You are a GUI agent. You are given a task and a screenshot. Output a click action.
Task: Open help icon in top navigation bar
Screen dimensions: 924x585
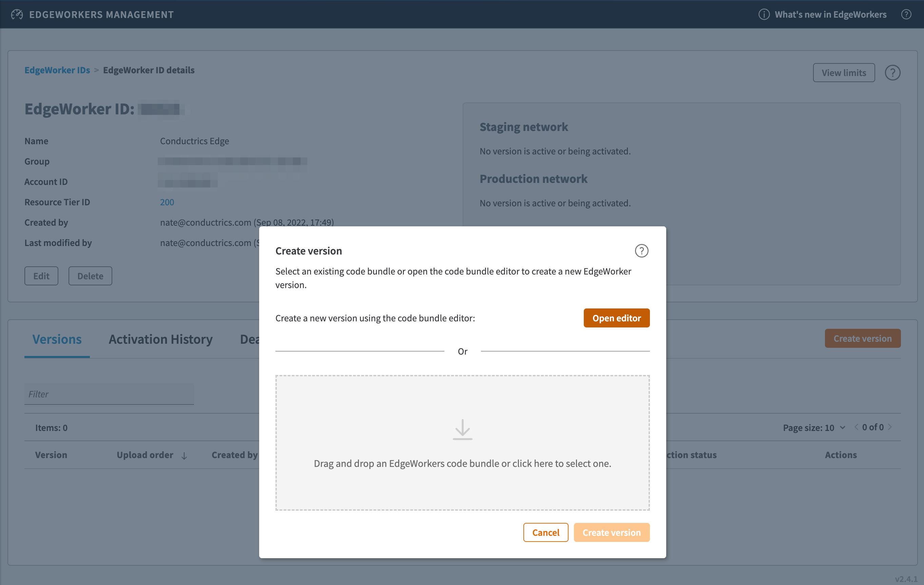point(906,14)
